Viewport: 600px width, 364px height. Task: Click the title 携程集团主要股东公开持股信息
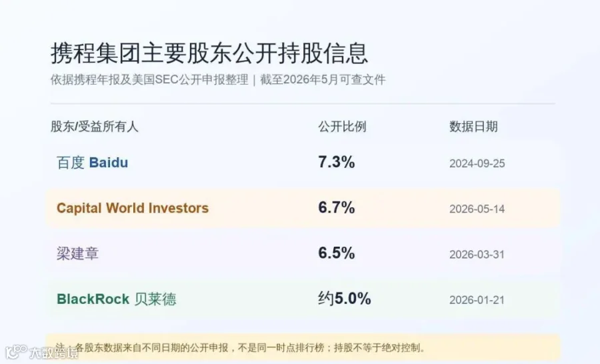209,53
